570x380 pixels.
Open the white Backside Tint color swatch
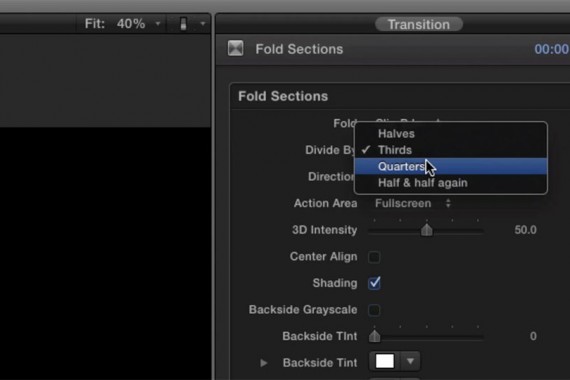coord(385,361)
